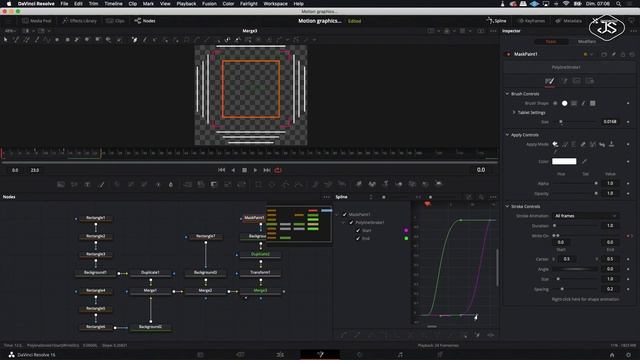Collapse the Brush Controls section
The image size is (640, 360).
[507, 94]
